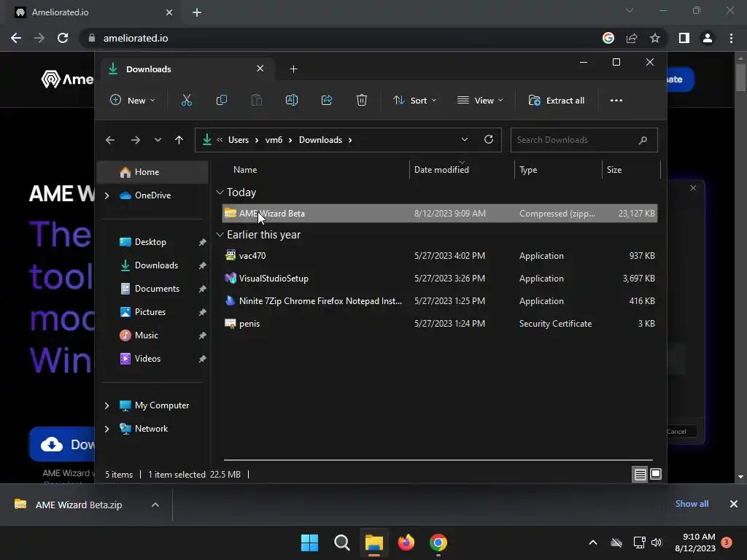747x560 pixels.
Task: Select the Ninite 7Zip Chrome Firefox installer
Action: 440,301
